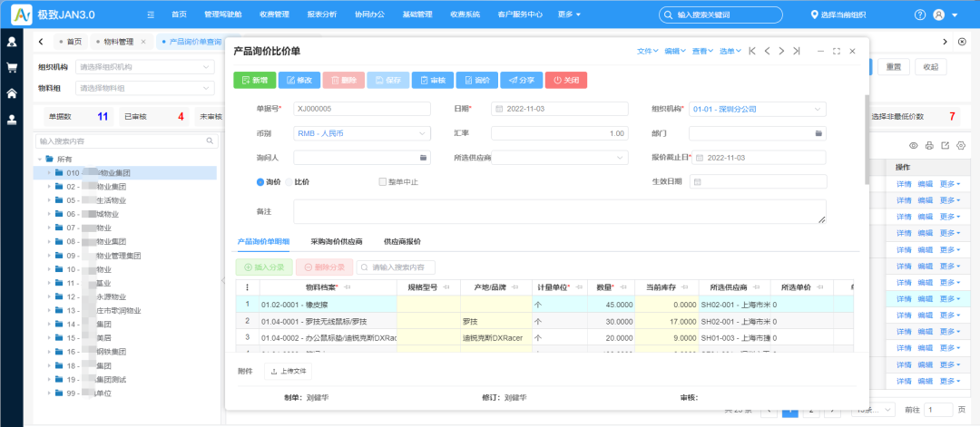This screenshot has height=427, width=980.
Task: Open 编辑 menu in dialog header
Action: [675, 51]
